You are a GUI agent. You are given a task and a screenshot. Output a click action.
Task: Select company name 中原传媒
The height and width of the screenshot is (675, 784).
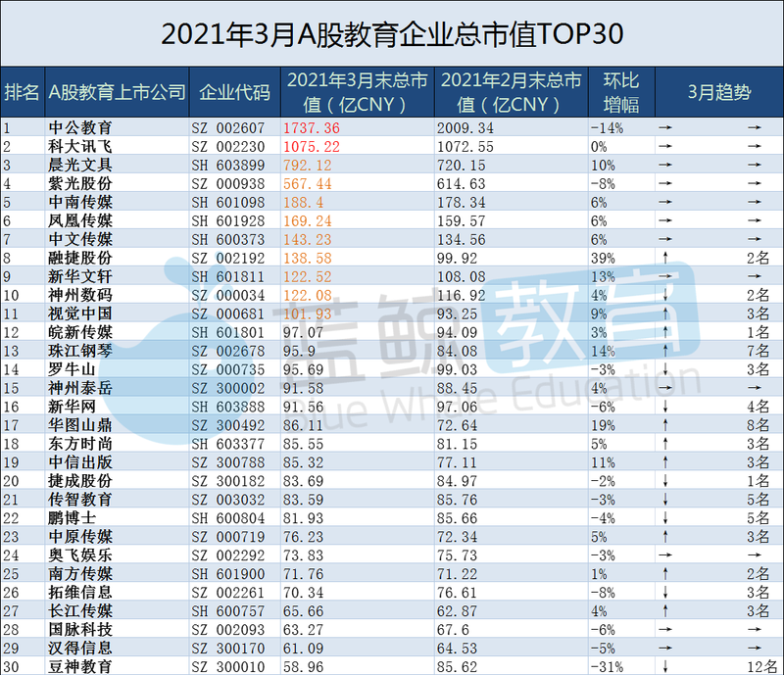pos(80,537)
